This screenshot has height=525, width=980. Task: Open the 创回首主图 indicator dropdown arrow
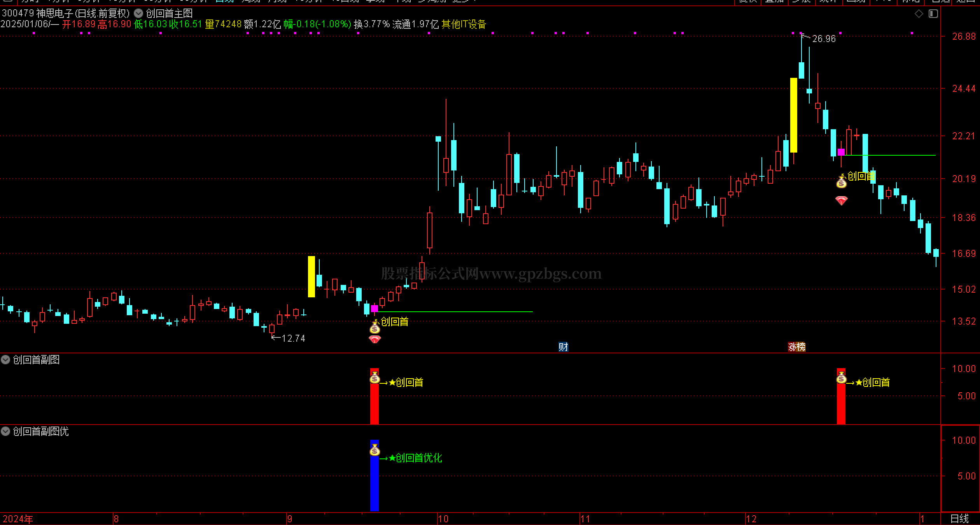tap(138, 13)
